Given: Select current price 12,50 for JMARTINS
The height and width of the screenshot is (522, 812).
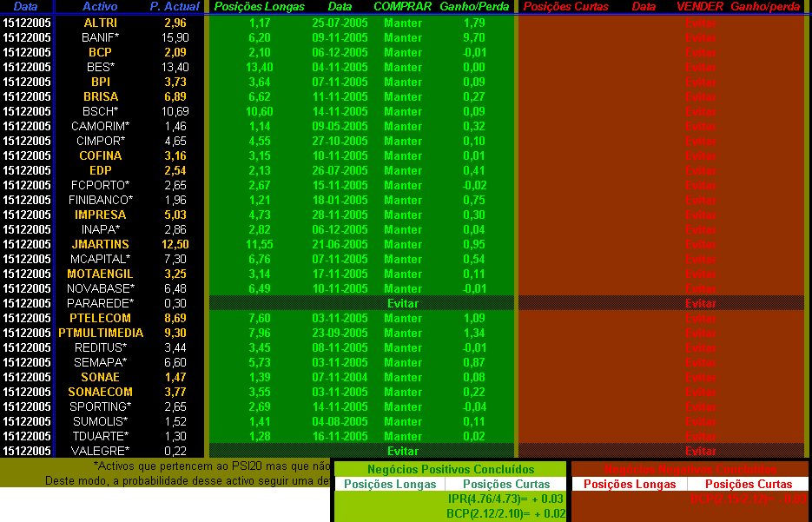Looking at the screenshot, I should (x=176, y=244).
